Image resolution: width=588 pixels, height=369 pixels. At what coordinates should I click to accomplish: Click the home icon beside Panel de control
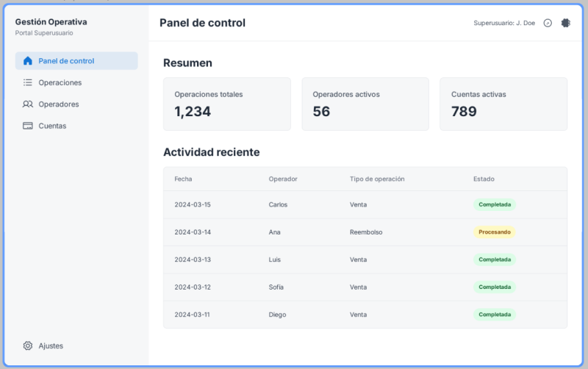click(x=28, y=61)
